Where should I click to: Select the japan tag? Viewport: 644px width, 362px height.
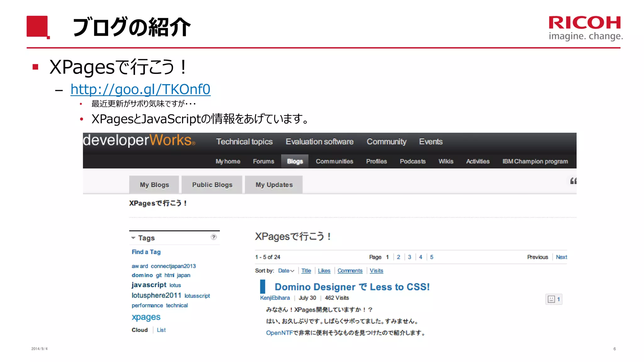pos(183,275)
